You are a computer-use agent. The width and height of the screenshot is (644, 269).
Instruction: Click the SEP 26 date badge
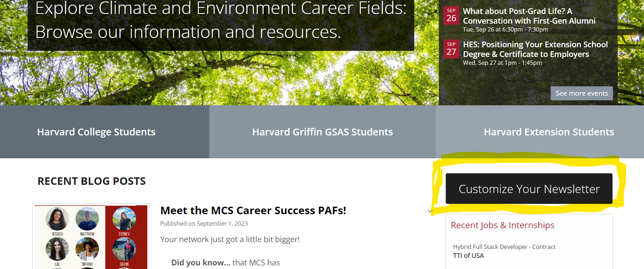pyautogui.click(x=452, y=16)
